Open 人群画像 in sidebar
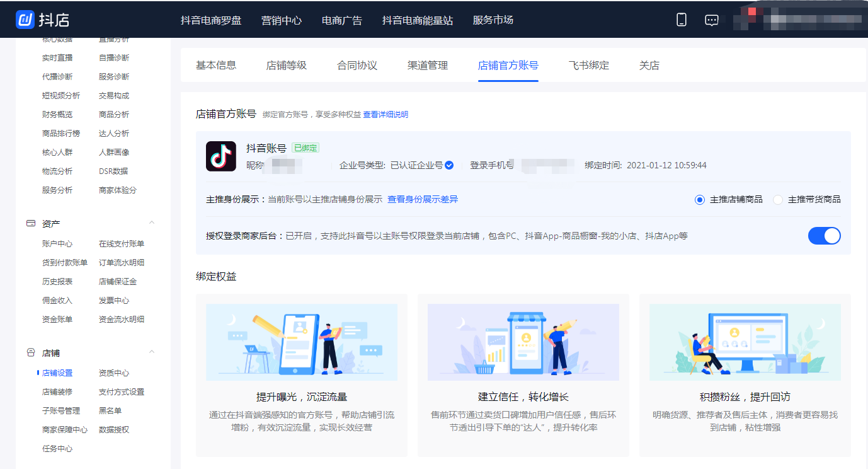Image resolution: width=868 pixels, height=469 pixels. 114,152
